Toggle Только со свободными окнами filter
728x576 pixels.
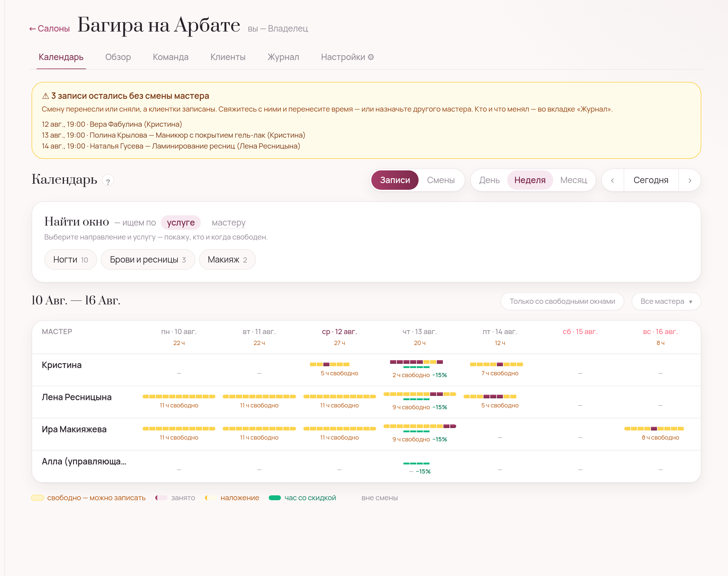point(562,301)
